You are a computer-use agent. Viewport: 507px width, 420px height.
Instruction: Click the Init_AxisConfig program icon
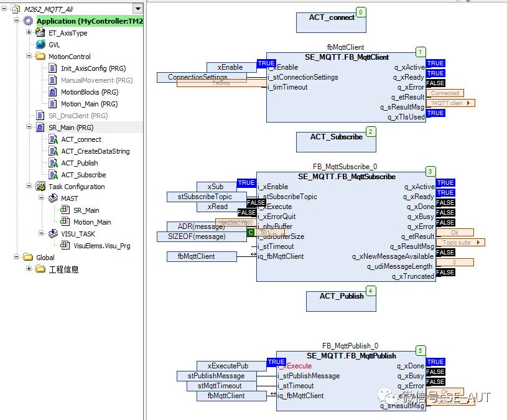(53, 68)
